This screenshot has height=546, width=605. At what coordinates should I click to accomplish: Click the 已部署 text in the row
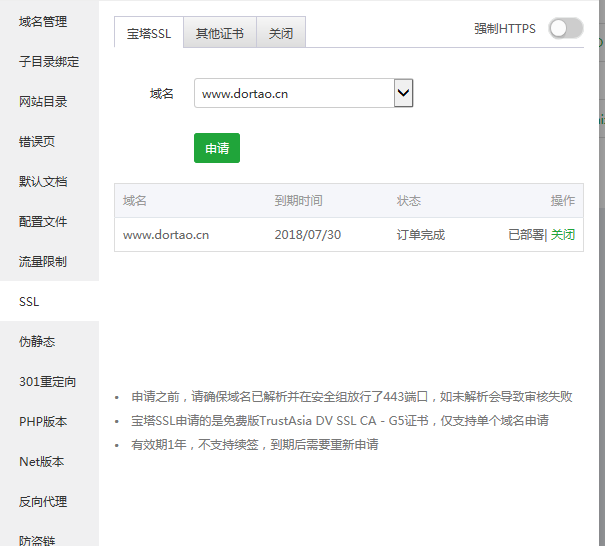tap(526, 235)
